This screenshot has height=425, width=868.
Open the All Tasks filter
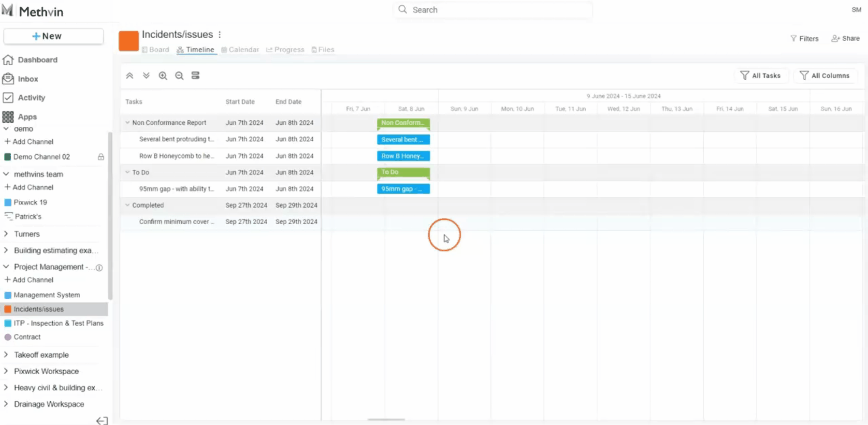(x=761, y=76)
